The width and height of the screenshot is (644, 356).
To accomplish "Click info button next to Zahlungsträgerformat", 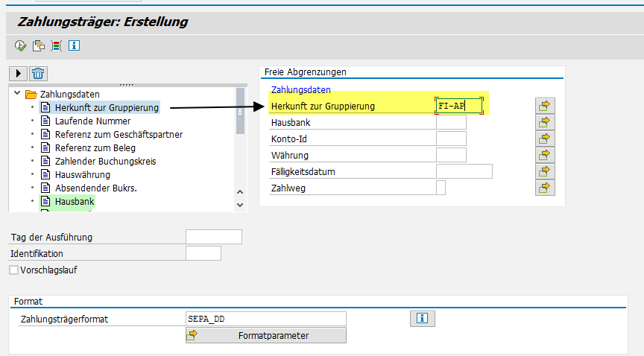I will click(x=423, y=319).
